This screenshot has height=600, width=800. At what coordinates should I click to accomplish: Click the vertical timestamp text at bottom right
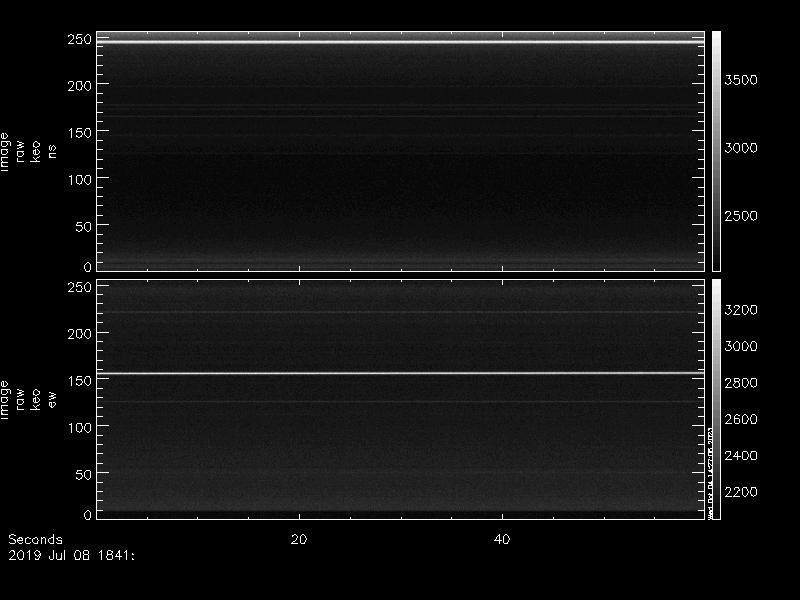[x=711, y=470]
